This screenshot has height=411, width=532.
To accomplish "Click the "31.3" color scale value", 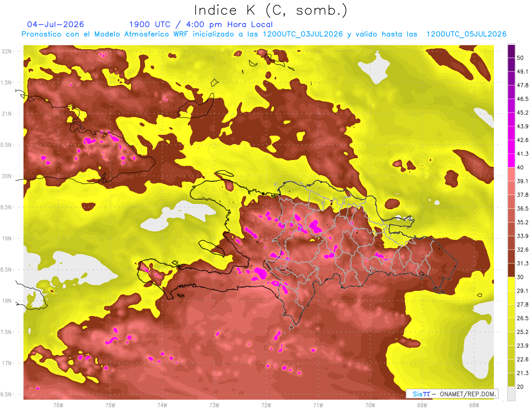I will (x=522, y=263).
